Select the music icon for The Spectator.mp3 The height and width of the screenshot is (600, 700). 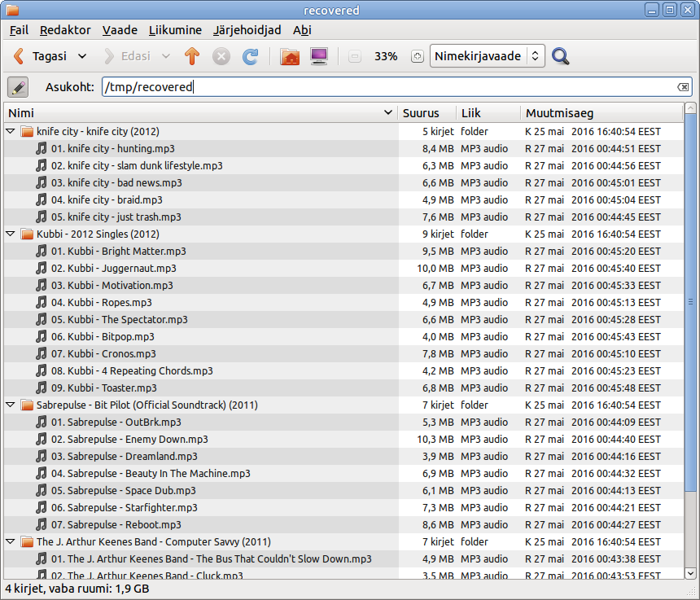tap(41, 320)
